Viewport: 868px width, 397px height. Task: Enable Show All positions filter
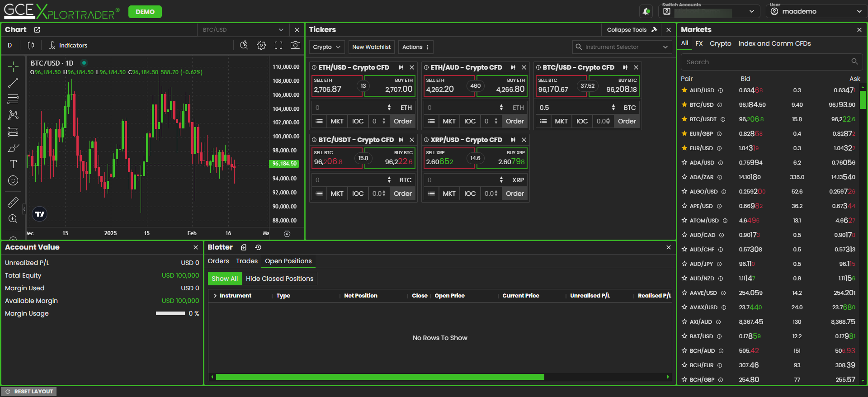[225, 279]
